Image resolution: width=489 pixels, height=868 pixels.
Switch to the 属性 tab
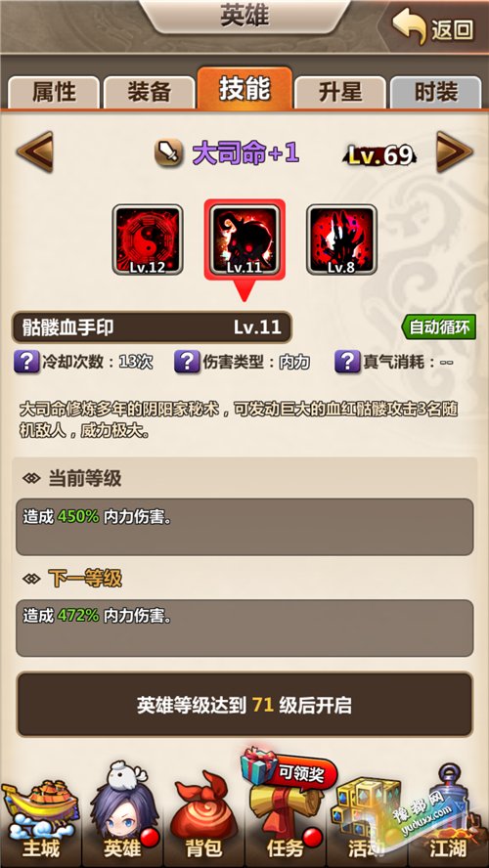54,93
